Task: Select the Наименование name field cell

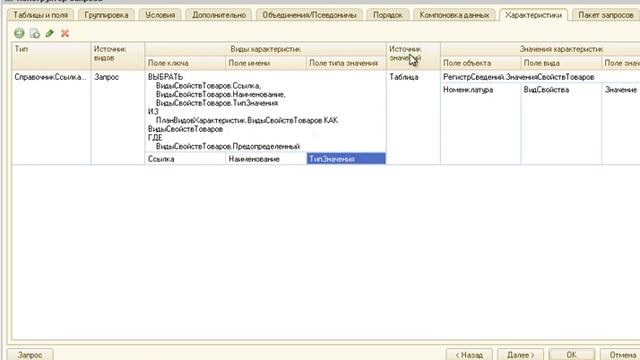Action: pyautogui.click(x=265, y=159)
